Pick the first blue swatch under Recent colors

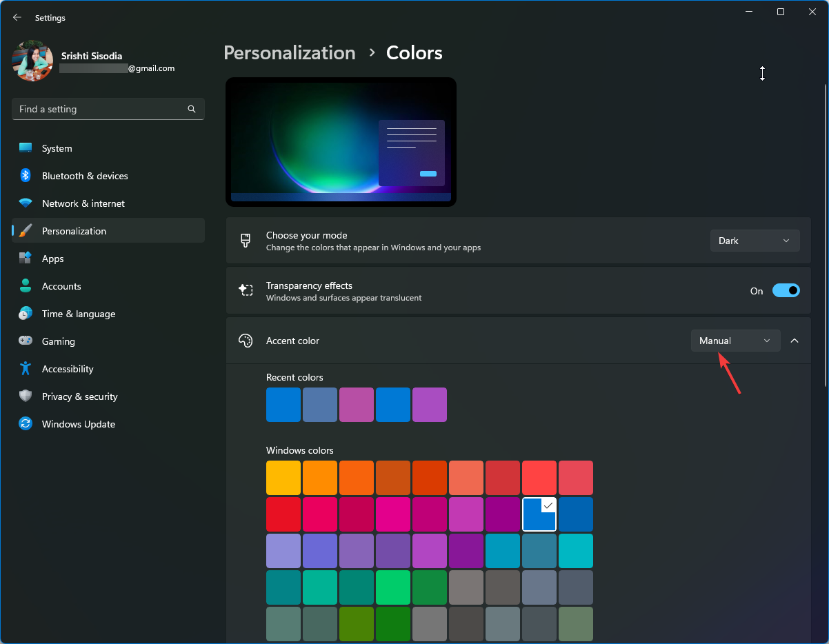coord(283,405)
